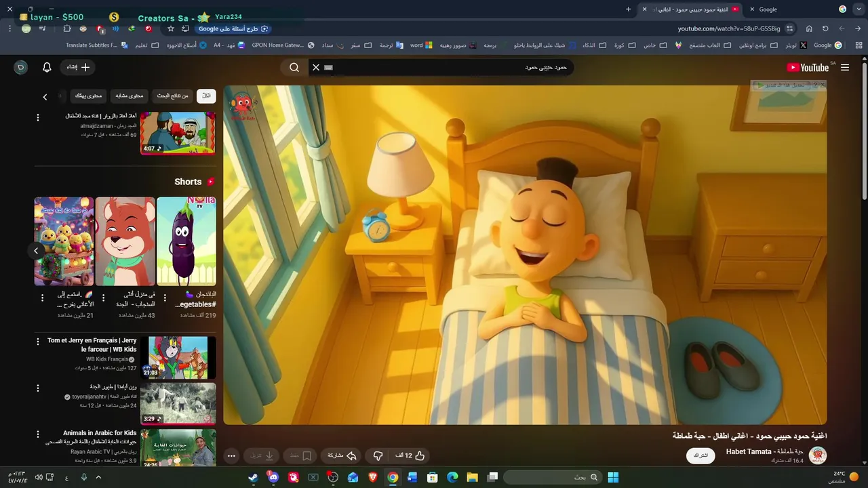This screenshot has width=868, height=488.
Task: Open Steam from the taskbar
Action: (253, 477)
